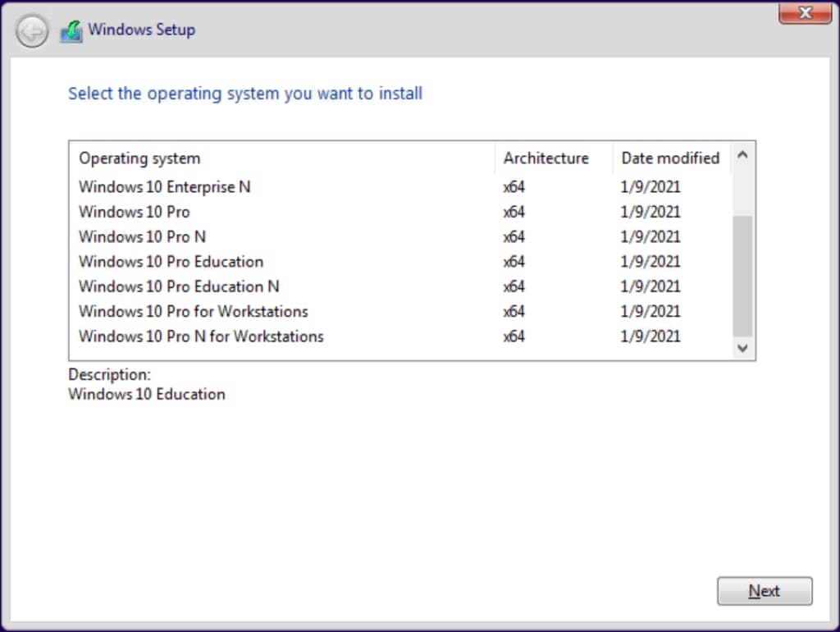Viewport: 840px width, 632px height.
Task: Click the Next button
Action: tap(764, 591)
